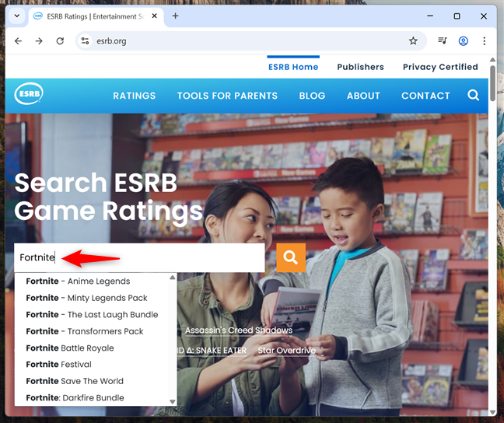
Task: Open a new browser tab
Action: [175, 16]
